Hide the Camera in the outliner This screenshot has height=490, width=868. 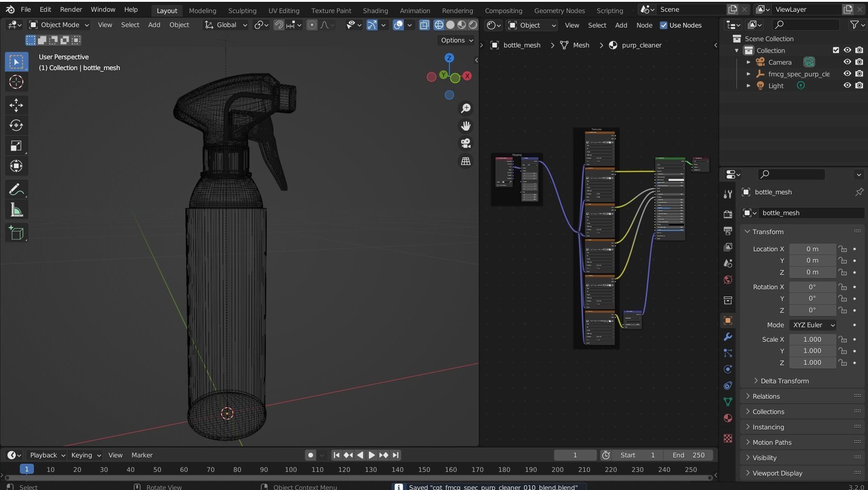click(x=847, y=62)
